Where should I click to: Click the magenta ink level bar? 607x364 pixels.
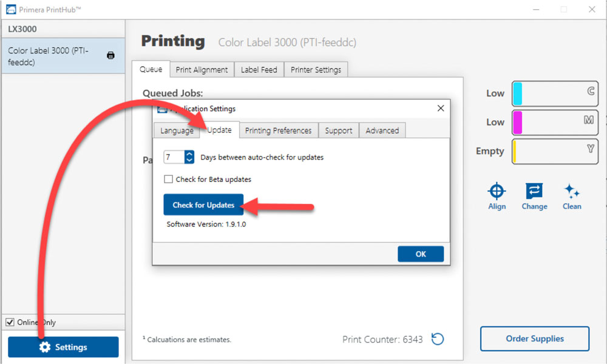(555, 122)
